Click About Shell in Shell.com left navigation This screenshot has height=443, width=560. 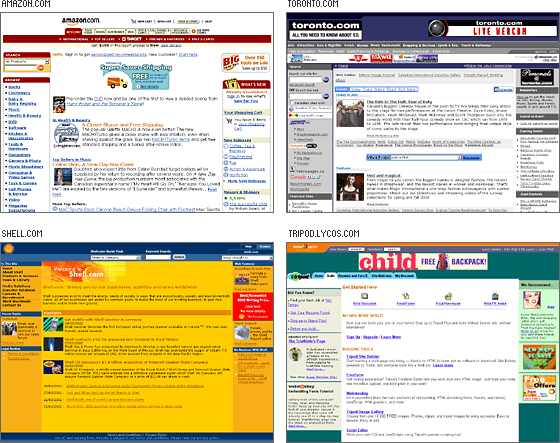(12, 272)
